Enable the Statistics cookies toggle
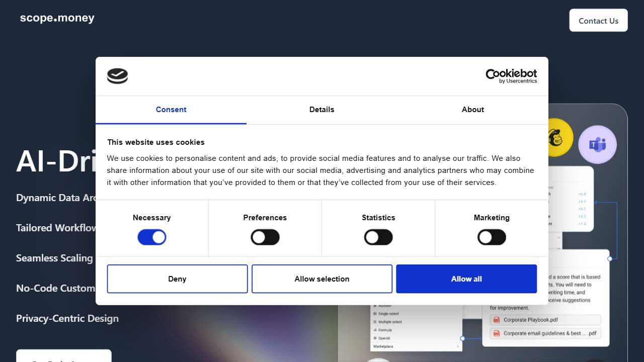Image resolution: width=644 pixels, height=362 pixels. tap(378, 237)
